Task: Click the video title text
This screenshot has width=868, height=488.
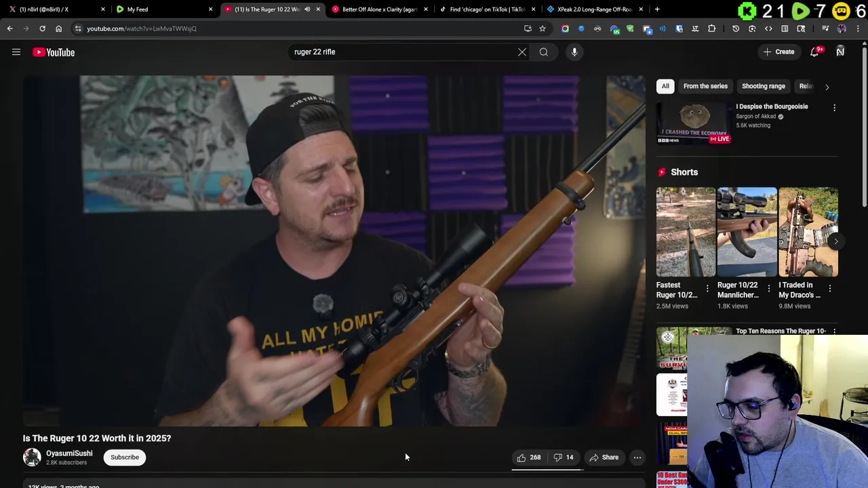Action: [x=97, y=439]
